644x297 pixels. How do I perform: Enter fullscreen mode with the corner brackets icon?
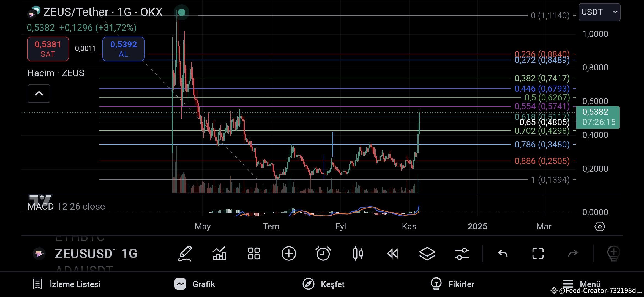click(x=538, y=253)
